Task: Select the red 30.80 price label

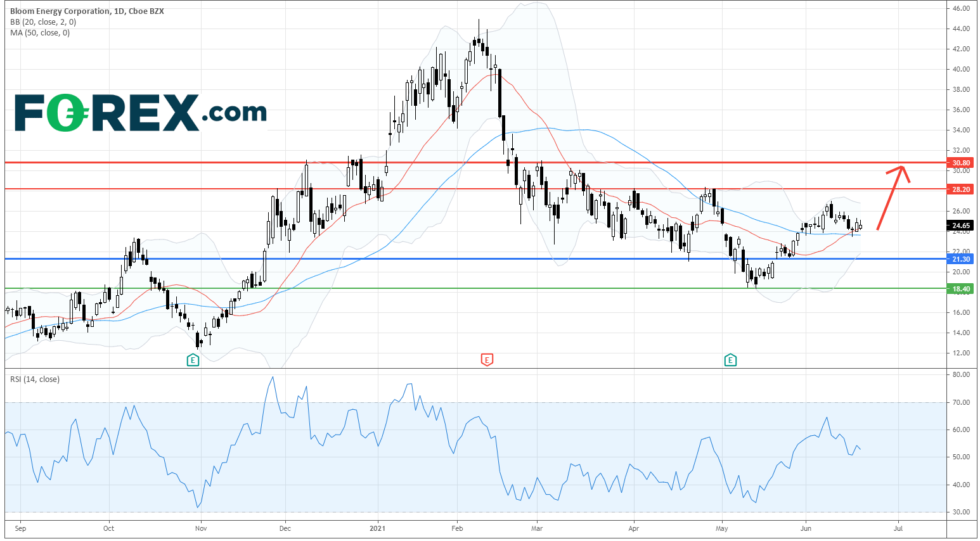Action: [960, 163]
